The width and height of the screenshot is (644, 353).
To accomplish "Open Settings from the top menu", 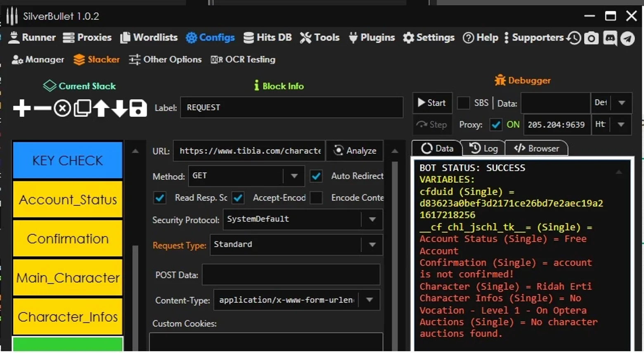I will pyautogui.click(x=429, y=38).
